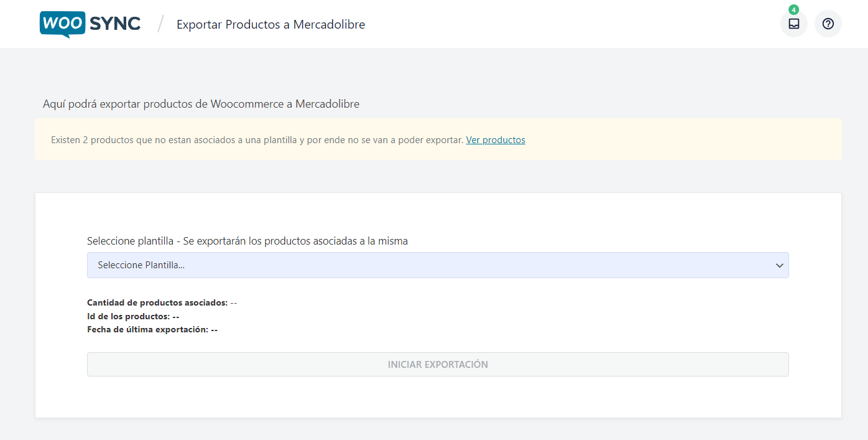Click the help question mark icon
Screen dimensions: 868x440
828,24
